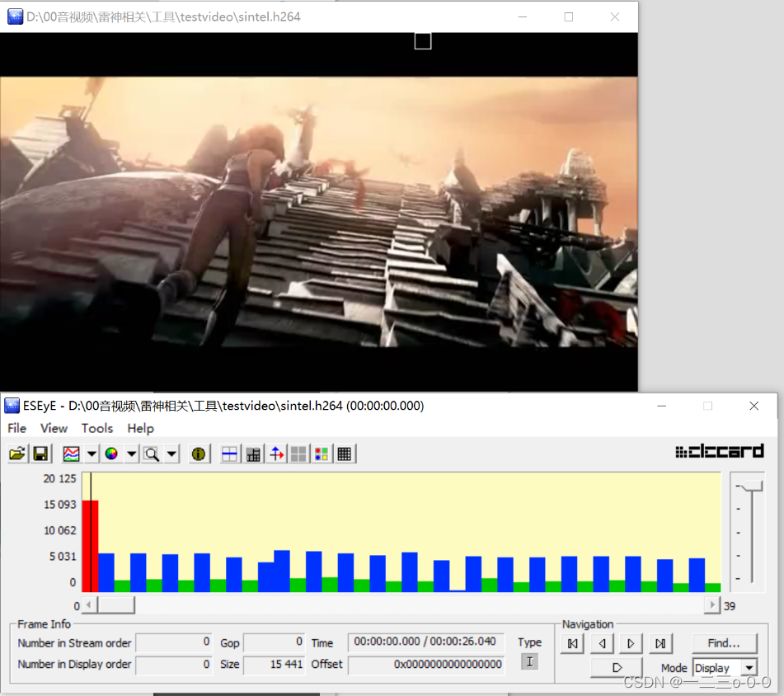784x696 pixels.
Task: Jump to the first frame
Action: [572, 643]
